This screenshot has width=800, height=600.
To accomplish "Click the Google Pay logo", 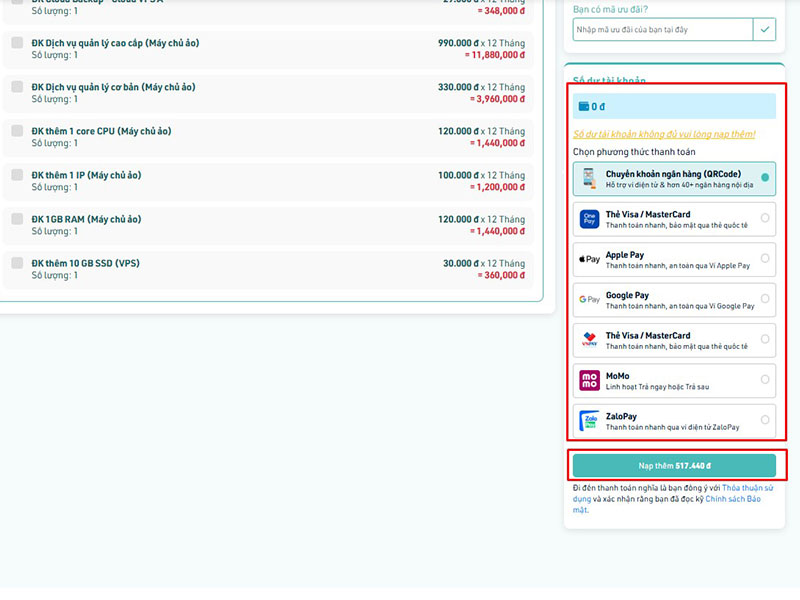I will coord(589,299).
